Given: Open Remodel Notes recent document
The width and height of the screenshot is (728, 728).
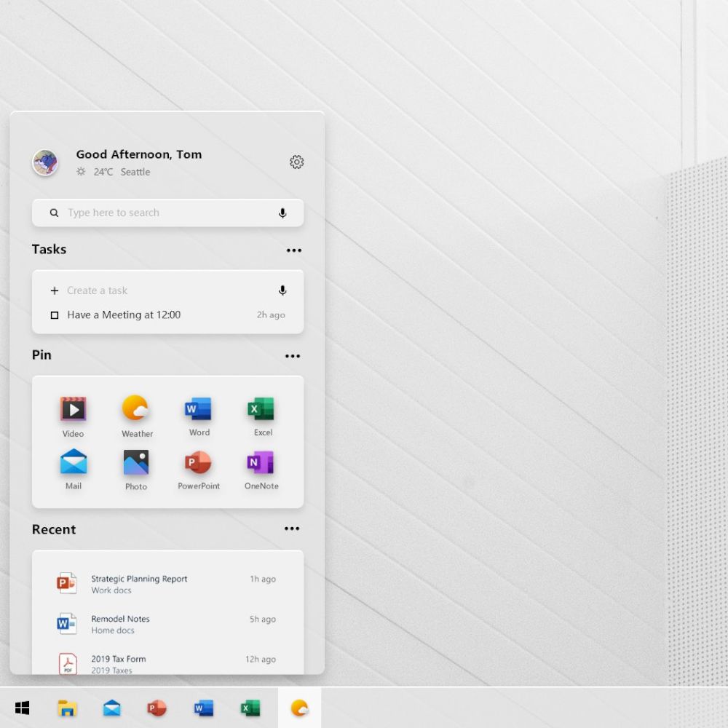Looking at the screenshot, I should pos(167,624).
